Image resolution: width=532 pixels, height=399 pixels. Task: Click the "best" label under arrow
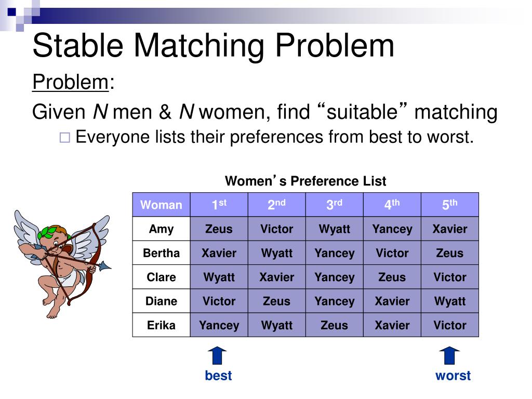pos(218,376)
